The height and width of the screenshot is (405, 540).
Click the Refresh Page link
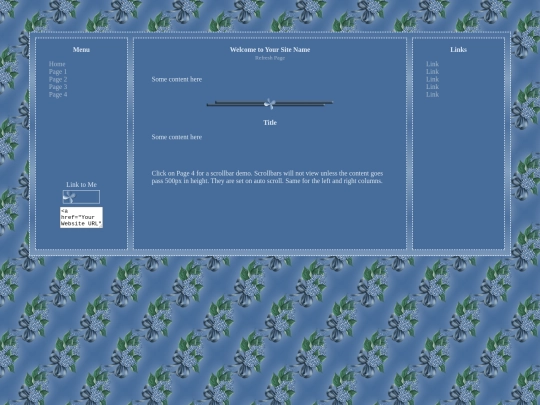pyautogui.click(x=270, y=58)
